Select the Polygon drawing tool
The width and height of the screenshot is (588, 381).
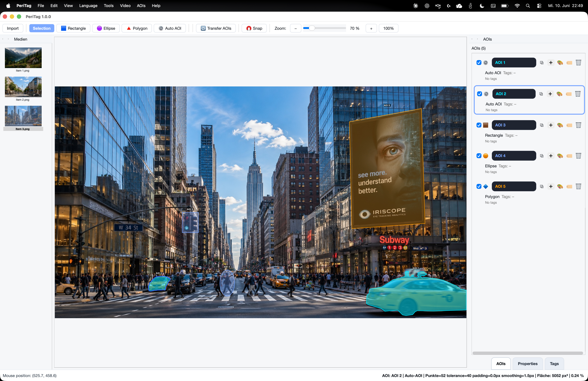[x=137, y=28]
